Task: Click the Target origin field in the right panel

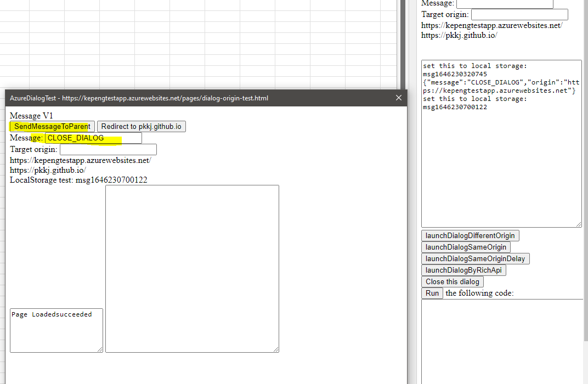Action: (x=518, y=14)
